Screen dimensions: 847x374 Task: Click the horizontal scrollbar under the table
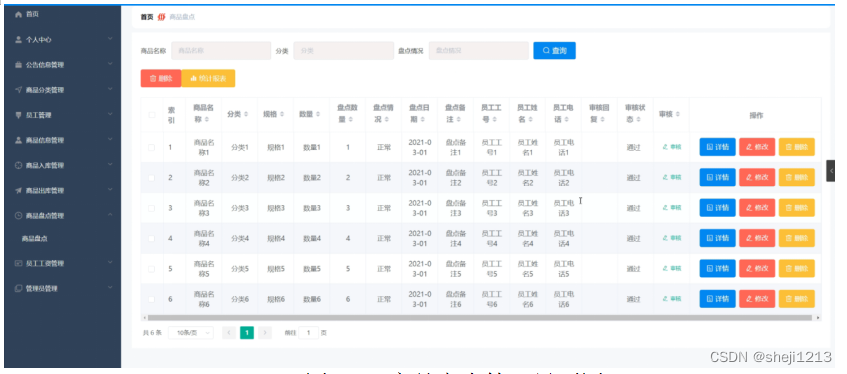[480, 318]
